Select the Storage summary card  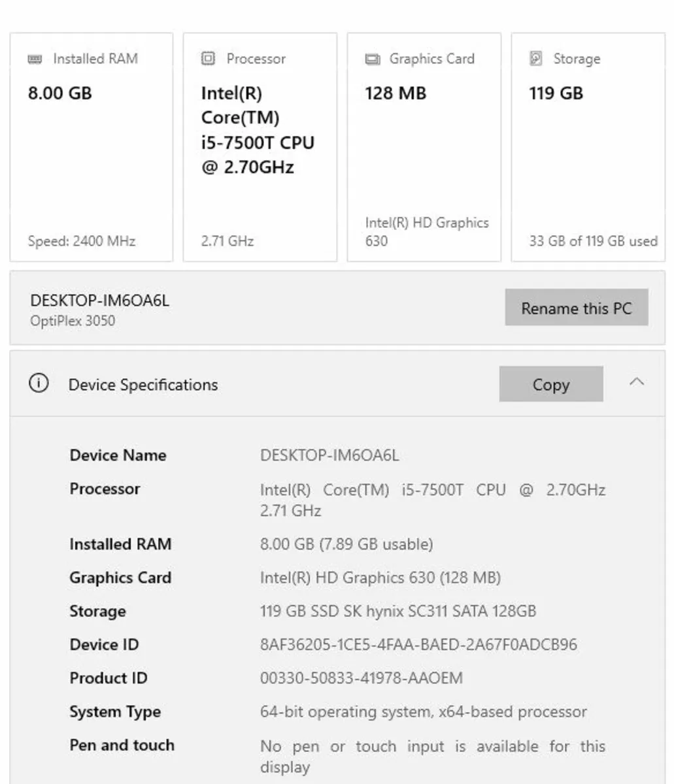[x=587, y=145]
